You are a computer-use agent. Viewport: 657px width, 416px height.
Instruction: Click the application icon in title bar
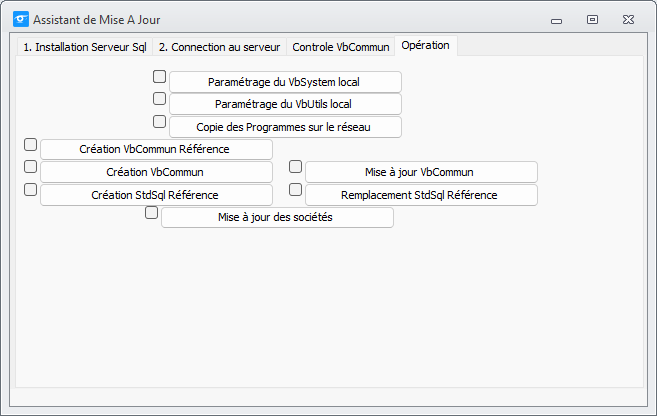tap(21, 19)
